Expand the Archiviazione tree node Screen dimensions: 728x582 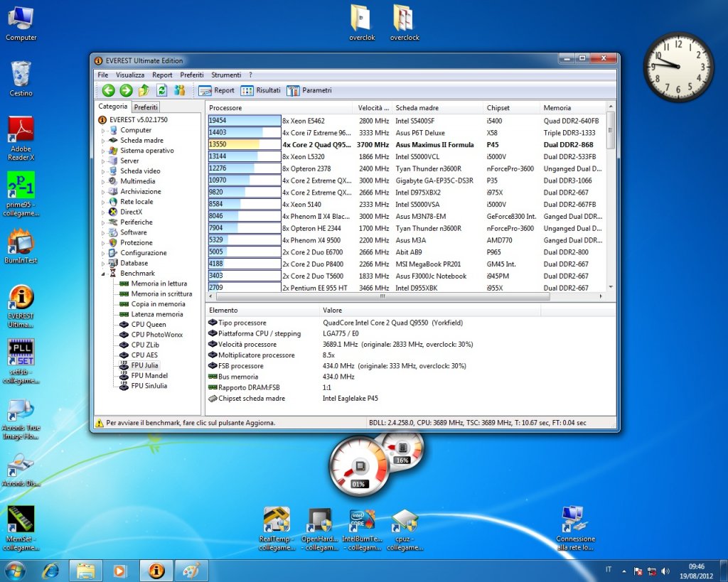click(x=103, y=192)
